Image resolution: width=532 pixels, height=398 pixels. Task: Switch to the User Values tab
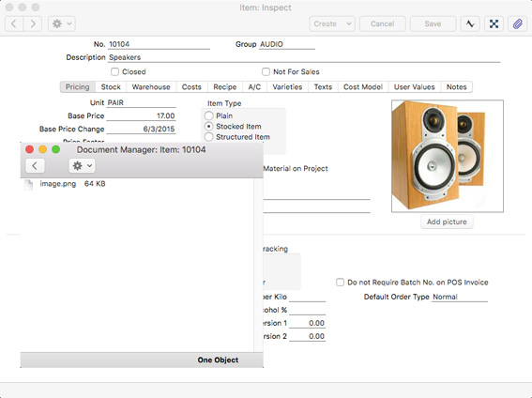(x=415, y=87)
